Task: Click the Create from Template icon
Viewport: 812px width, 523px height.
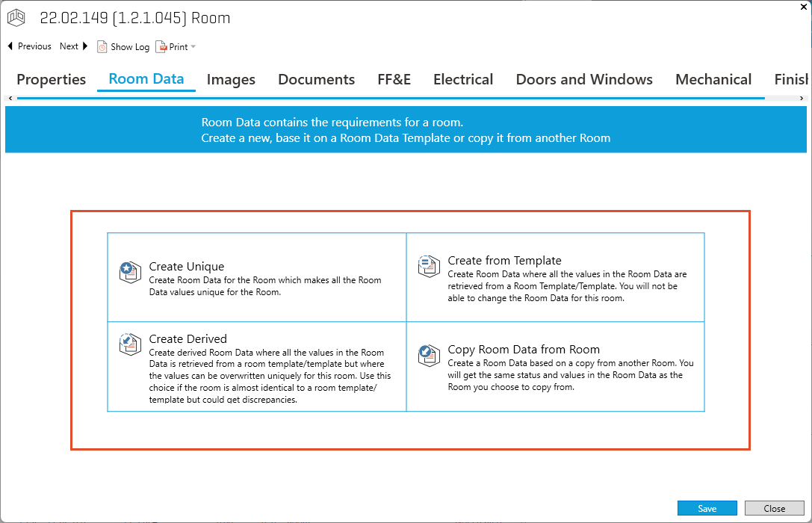Action: coord(429,267)
